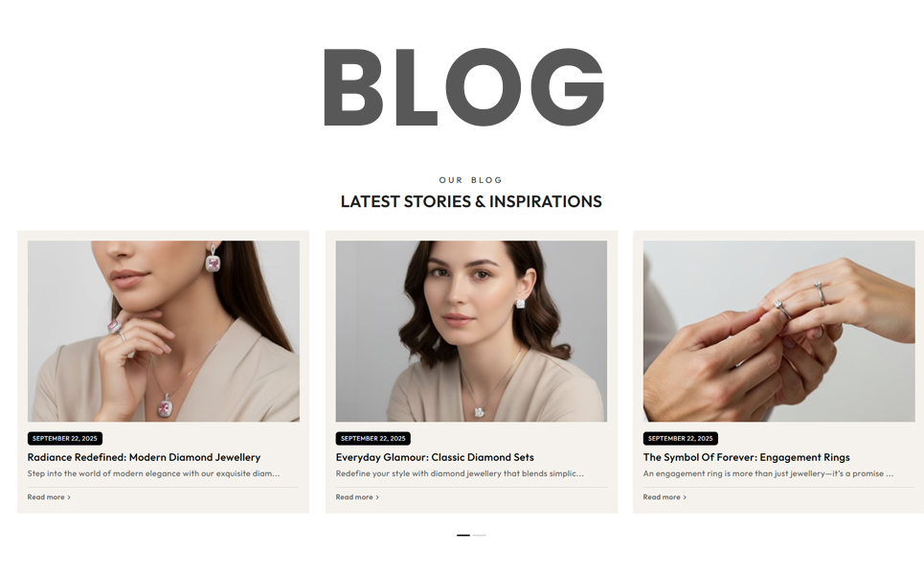The image size is (924, 575).
Task: Click the Step into the world excerpt
Action: 153,473
